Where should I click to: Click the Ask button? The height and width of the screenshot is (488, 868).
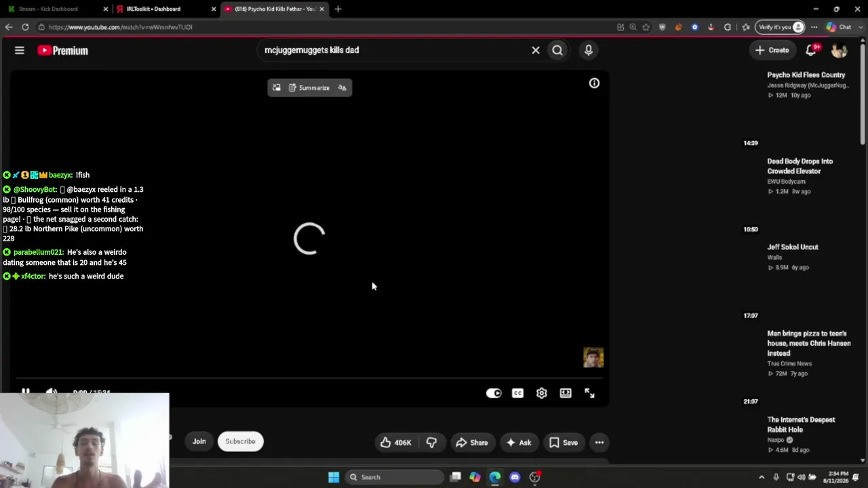518,443
